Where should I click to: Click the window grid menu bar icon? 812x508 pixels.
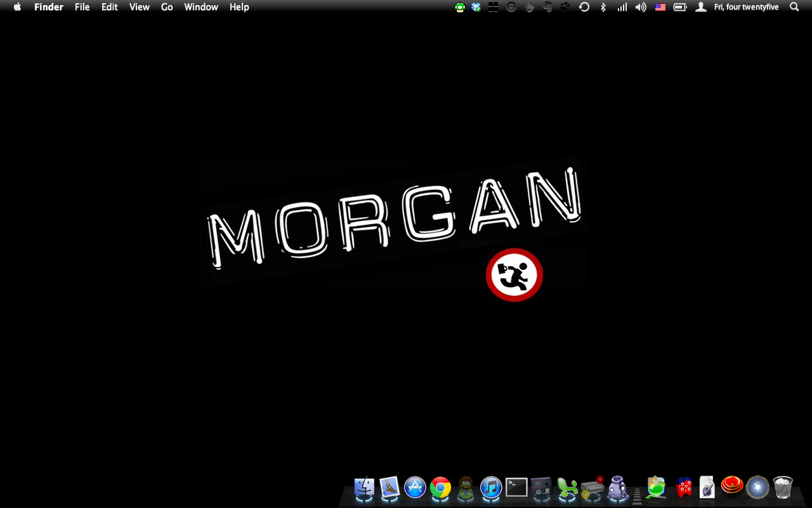(x=493, y=7)
